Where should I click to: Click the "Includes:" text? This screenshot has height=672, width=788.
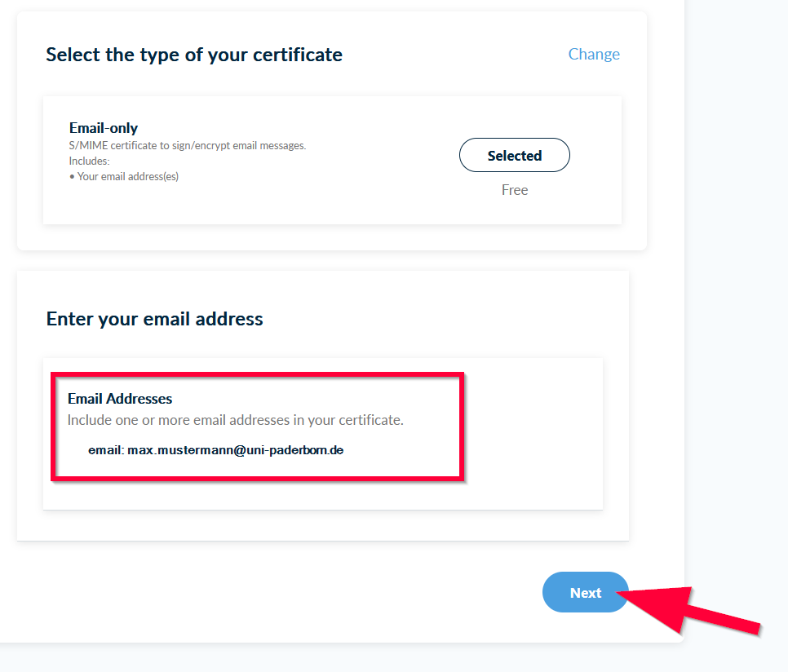(90, 161)
